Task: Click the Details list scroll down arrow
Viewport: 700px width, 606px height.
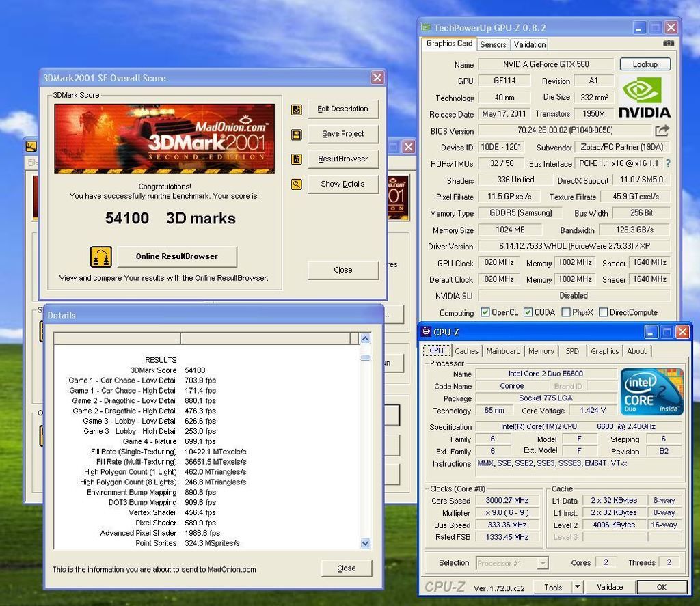Action: 365,543
